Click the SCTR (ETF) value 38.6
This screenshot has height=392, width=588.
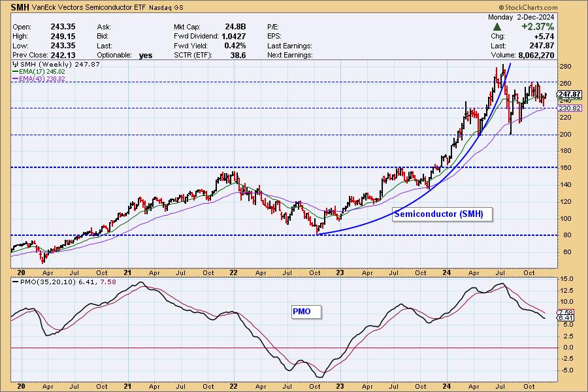coord(238,55)
